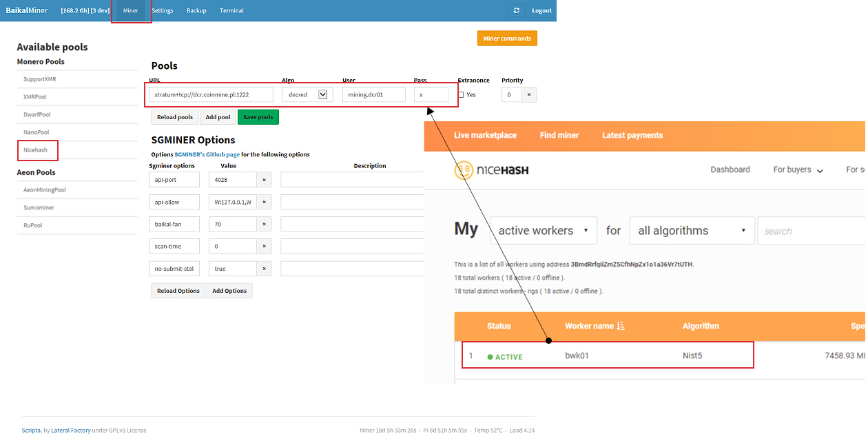Remove the scan-time option with its x button
This screenshot has height=443, width=868.
[265, 246]
